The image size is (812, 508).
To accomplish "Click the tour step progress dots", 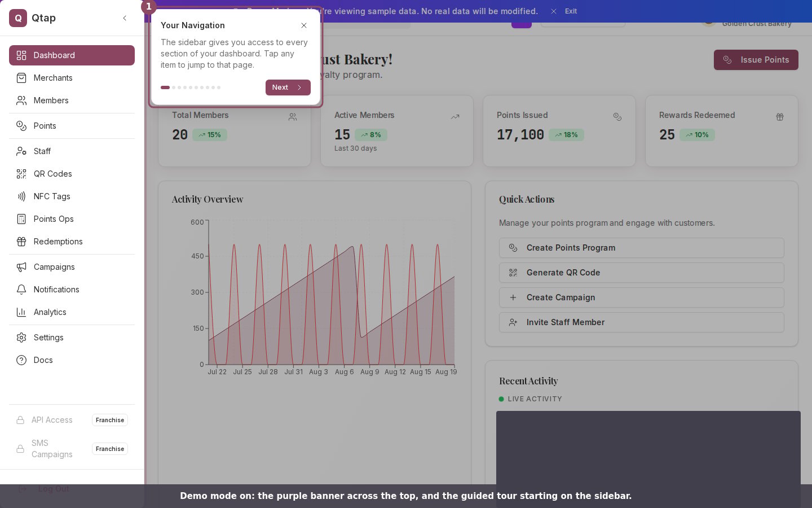I will 191,87.
